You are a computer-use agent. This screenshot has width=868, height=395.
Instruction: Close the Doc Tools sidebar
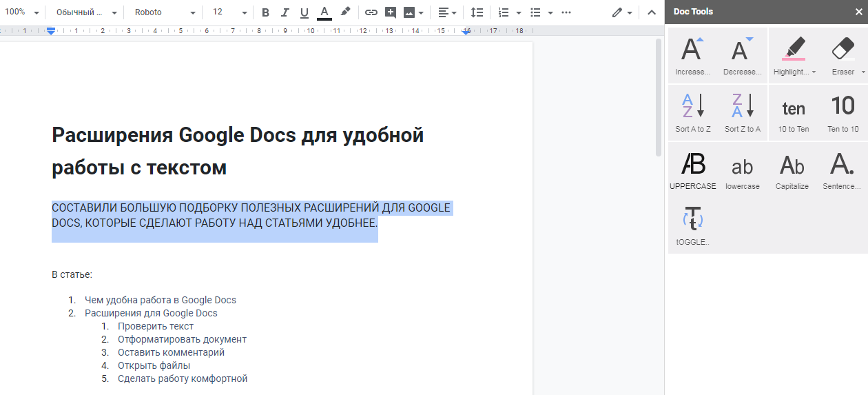[858, 12]
